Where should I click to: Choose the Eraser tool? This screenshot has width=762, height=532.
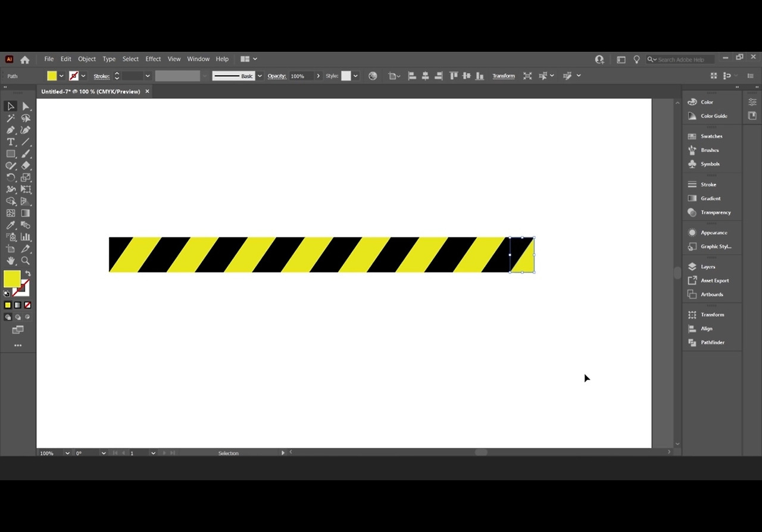tap(26, 166)
